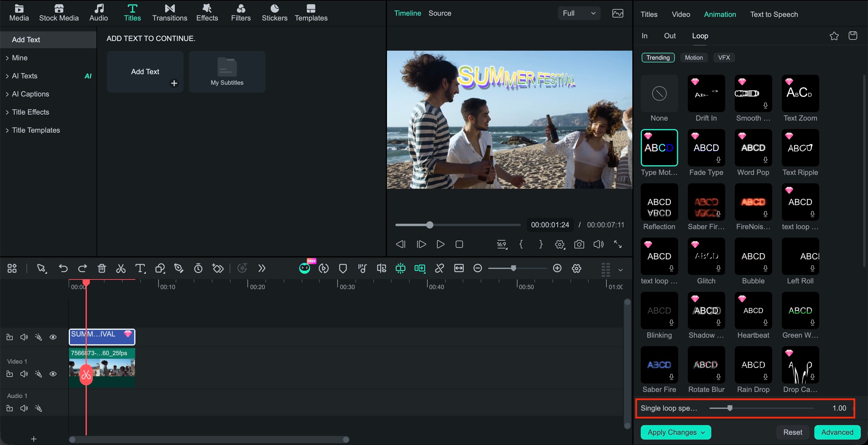Adjust the Single loop speed slider
868x445 pixels.
click(x=761, y=408)
